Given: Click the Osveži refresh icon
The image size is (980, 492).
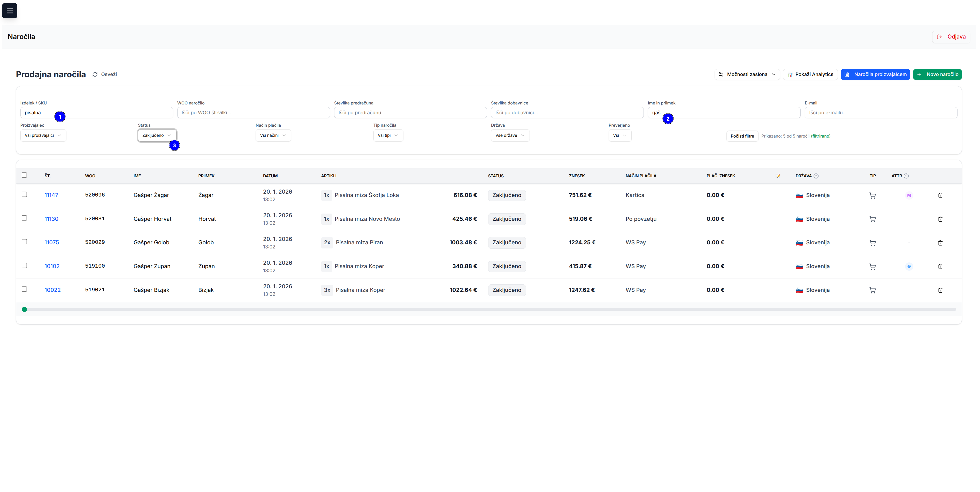Looking at the screenshot, I should [95, 74].
